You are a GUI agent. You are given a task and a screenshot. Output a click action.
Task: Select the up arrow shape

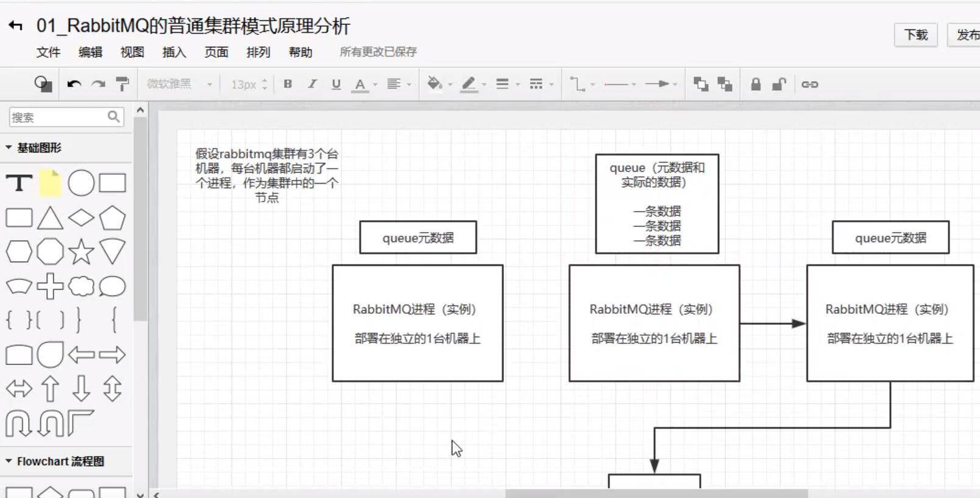[50, 389]
